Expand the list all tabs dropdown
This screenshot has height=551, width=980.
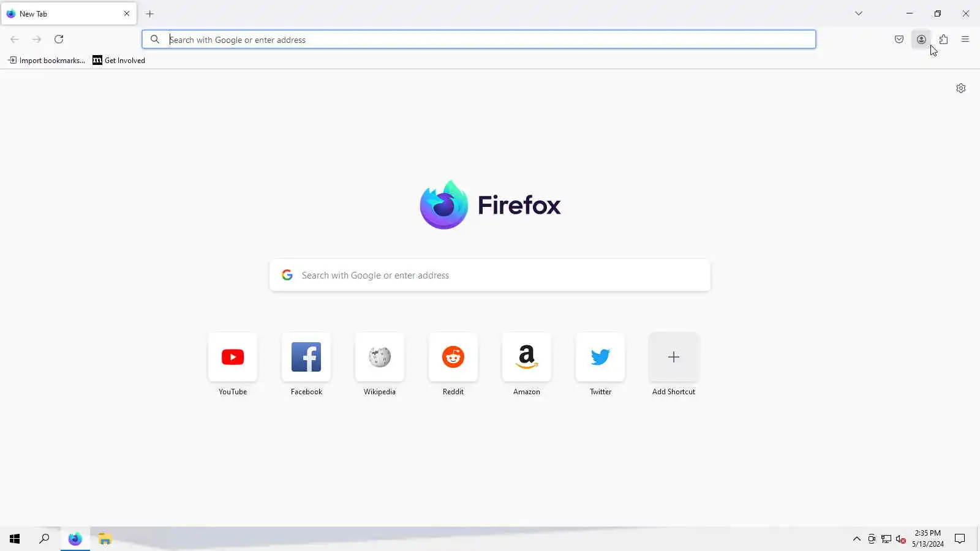tap(859, 13)
